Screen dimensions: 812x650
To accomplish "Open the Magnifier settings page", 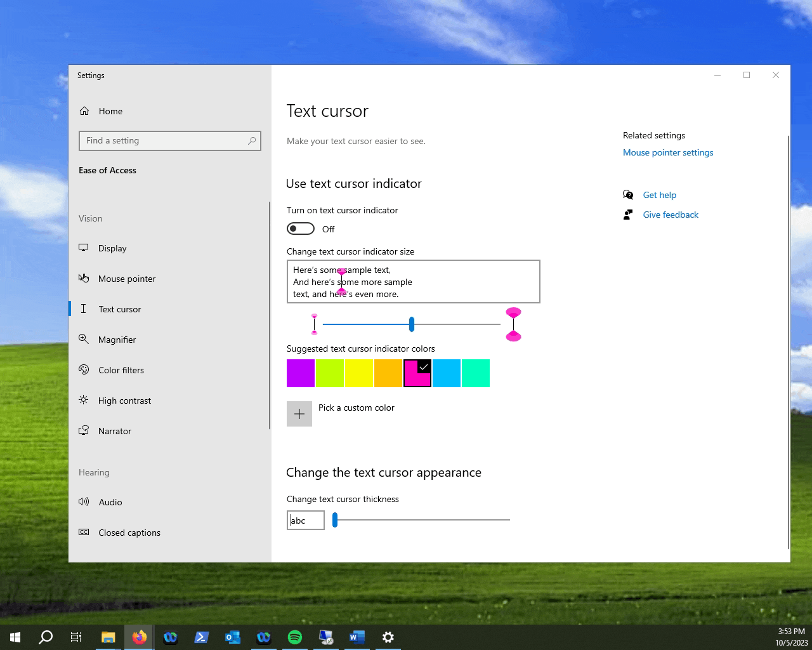I will (x=117, y=340).
